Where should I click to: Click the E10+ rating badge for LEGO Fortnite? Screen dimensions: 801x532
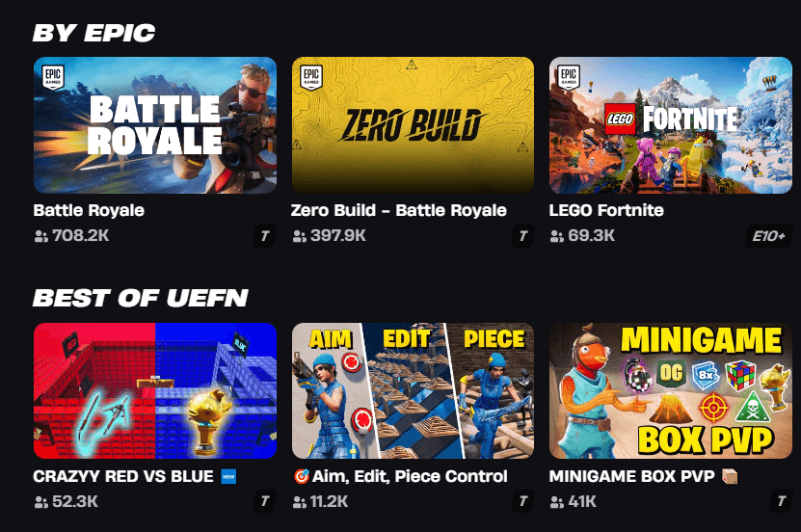click(769, 236)
